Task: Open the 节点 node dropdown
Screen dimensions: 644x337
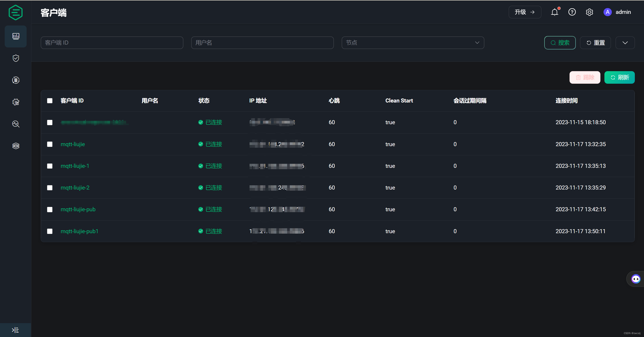Action: pyautogui.click(x=413, y=43)
